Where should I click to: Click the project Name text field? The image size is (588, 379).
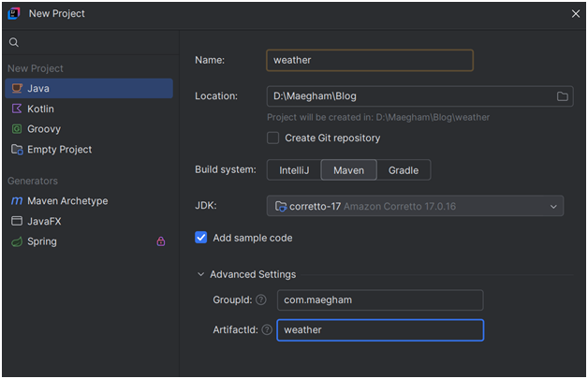(x=369, y=61)
